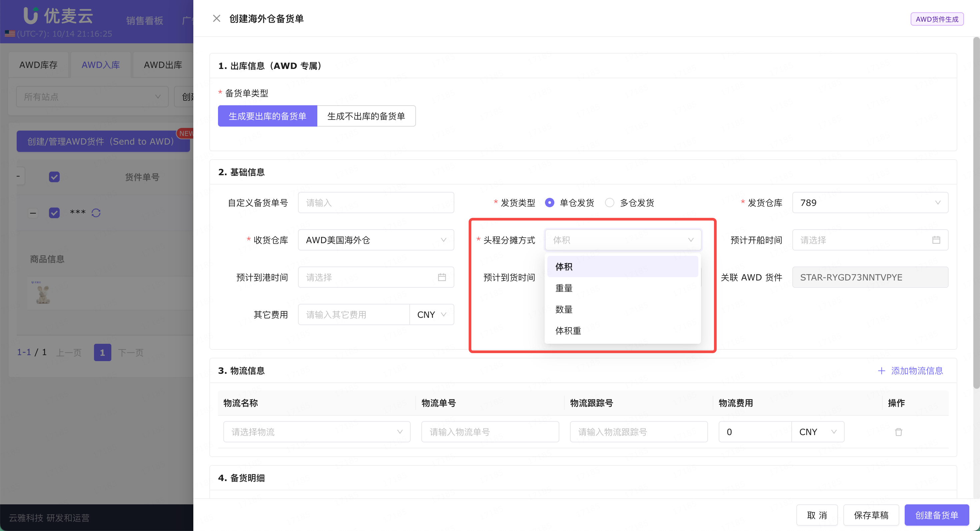Select 数量 option in dropdown list
Viewport: 980px width, 531px height.
coord(622,309)
